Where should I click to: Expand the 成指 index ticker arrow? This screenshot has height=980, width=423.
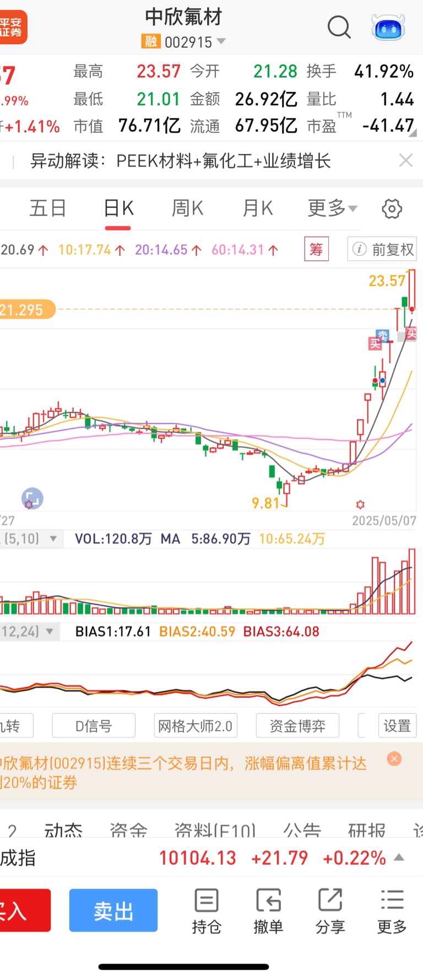pyautogui.click(x=400, y=857)
